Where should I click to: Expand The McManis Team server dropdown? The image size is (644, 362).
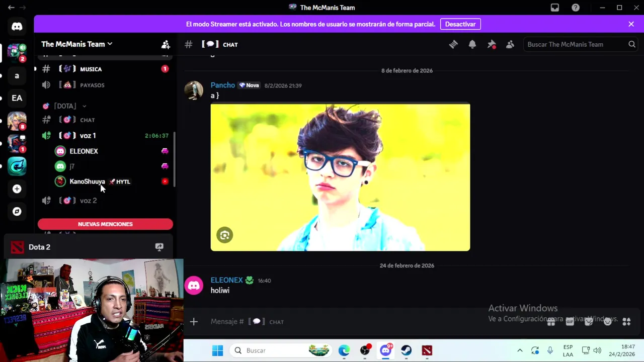(x=76, y=44)
